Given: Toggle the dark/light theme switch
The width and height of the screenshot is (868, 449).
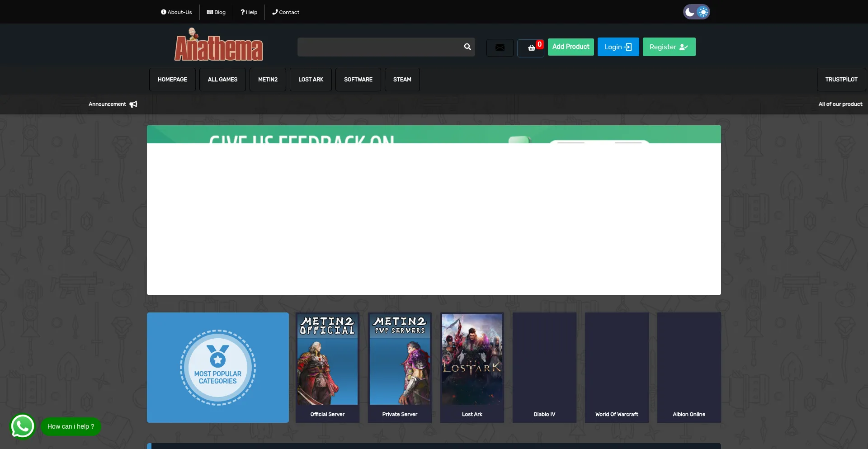Looking at the screenshot, I should point(696,12).
